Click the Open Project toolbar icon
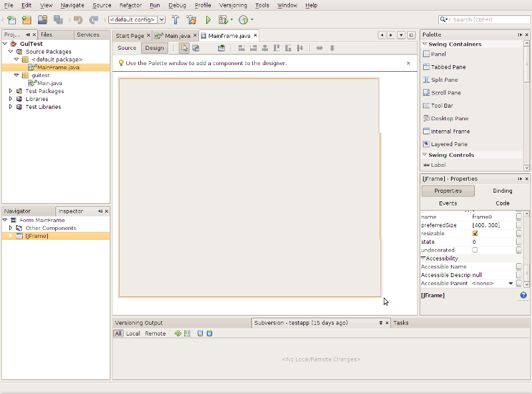Viewport: 532px width, 394px height. (x=43, y=20)
